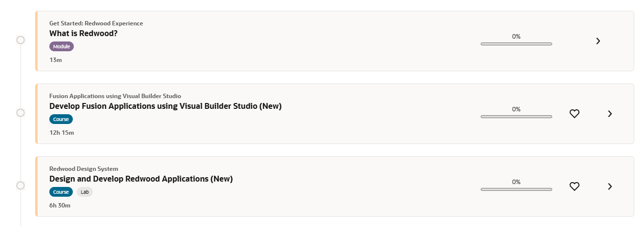Viewport: 644px width, 226px height.
Task: Open What is Redwood chevron arrow
Action: coord(598,41)
